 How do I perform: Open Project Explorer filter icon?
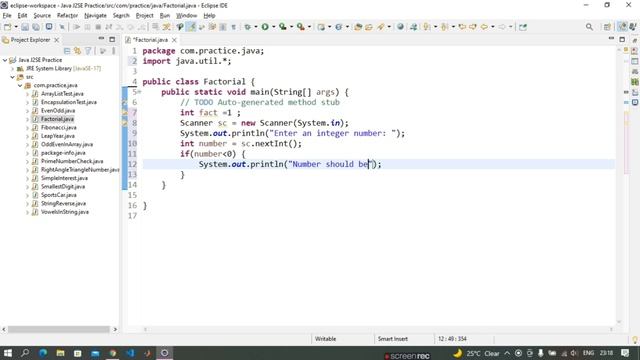(88, 51)
